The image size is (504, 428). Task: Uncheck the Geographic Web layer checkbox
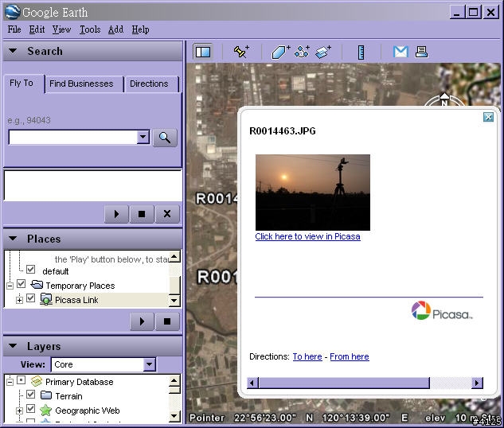coord(30,408)
